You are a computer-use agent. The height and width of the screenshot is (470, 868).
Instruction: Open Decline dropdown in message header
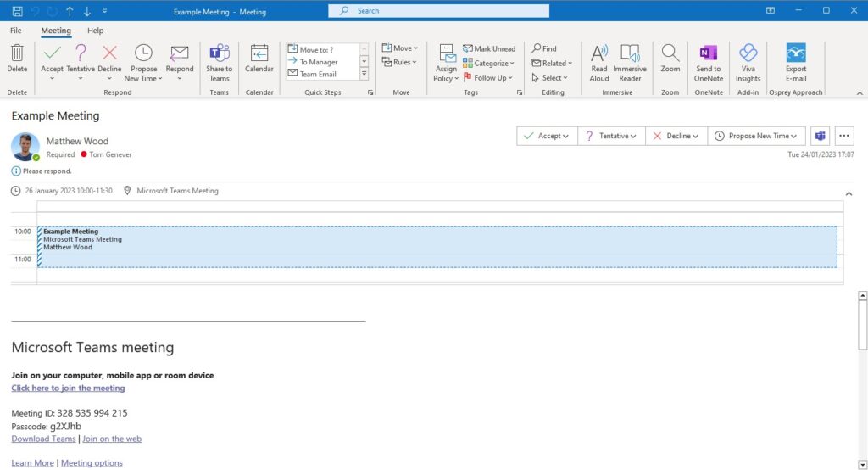(x=676, y=136)
